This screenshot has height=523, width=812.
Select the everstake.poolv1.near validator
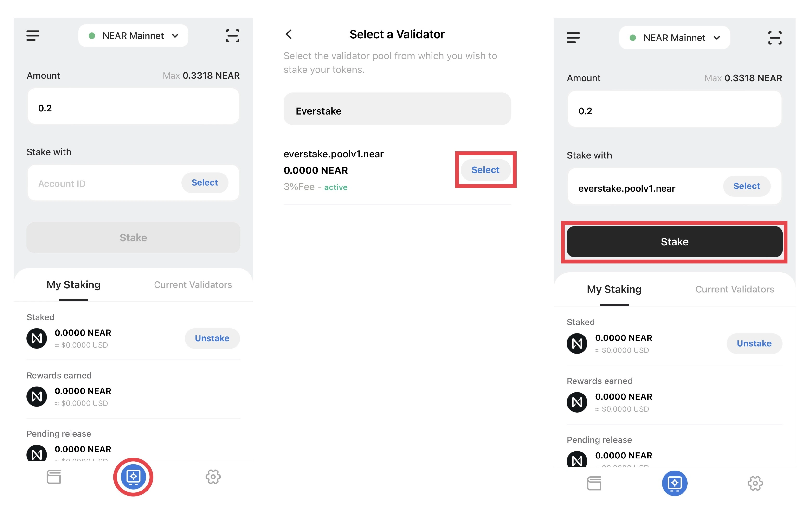click(x=485, y=170)
